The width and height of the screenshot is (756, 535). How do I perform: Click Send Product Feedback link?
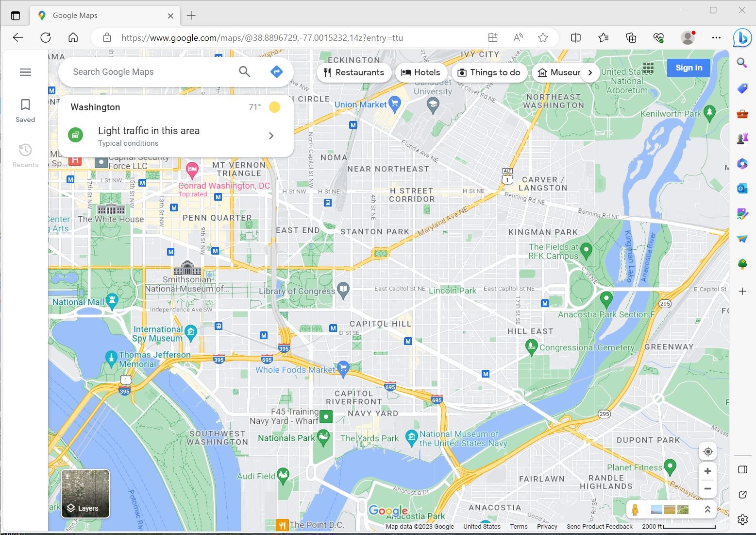(x=600, y=527)
